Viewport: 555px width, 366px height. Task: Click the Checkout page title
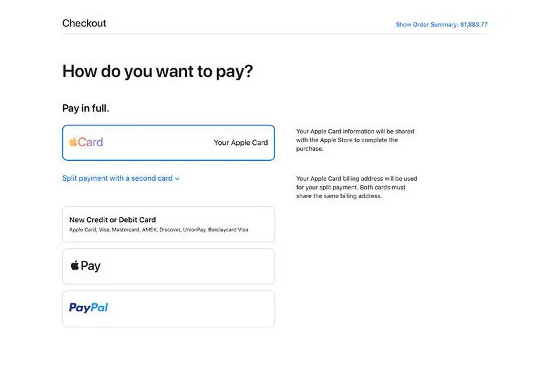point(84,23)
